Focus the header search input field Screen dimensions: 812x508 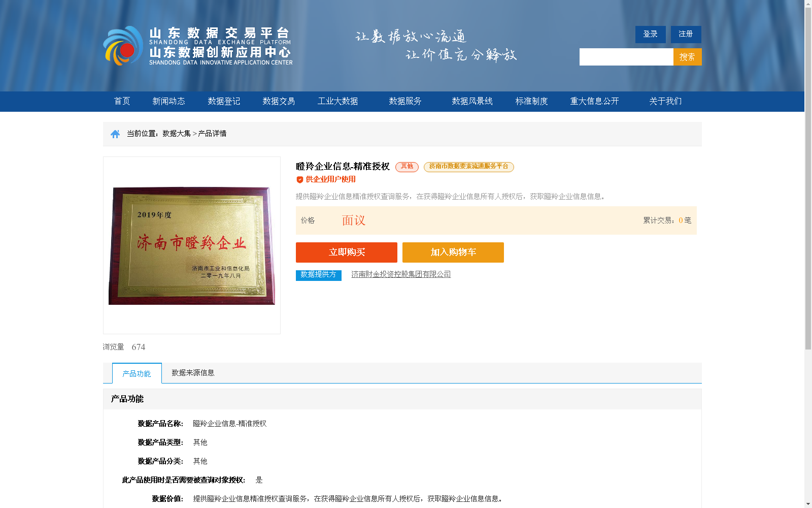click(x=626, y=57)
